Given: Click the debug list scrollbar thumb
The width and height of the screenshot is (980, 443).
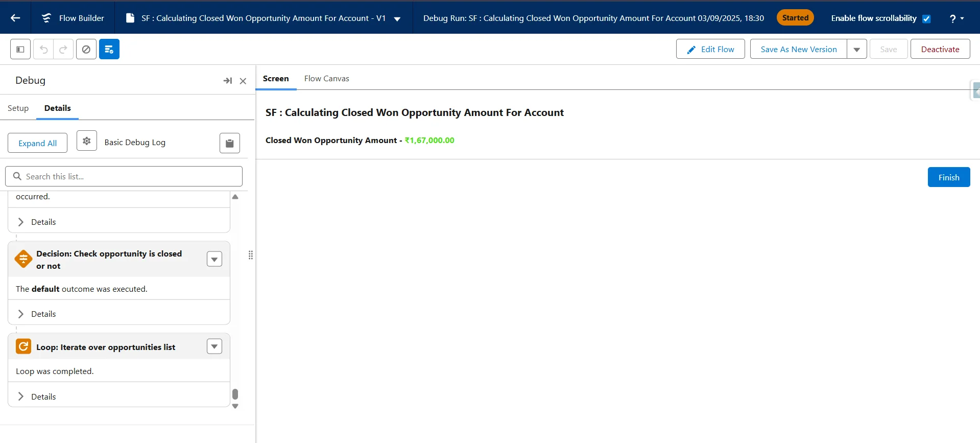Looking at the screenshot, I should pyautogui.click(x=235, y=394).
